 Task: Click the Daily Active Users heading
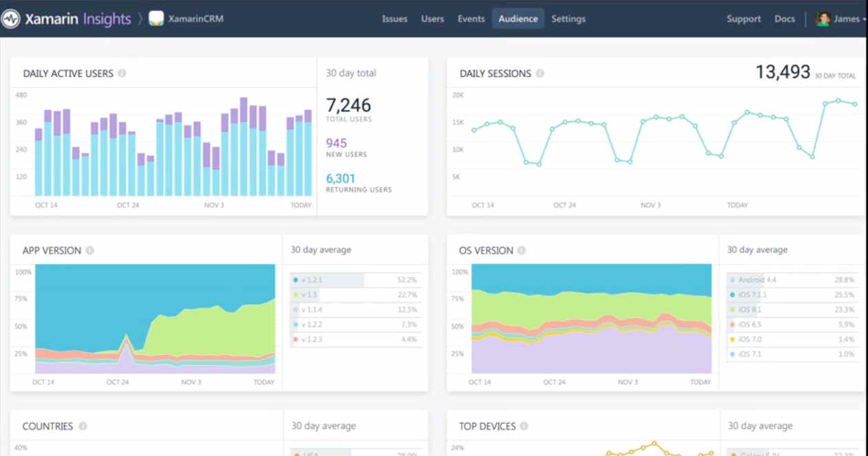68,73
